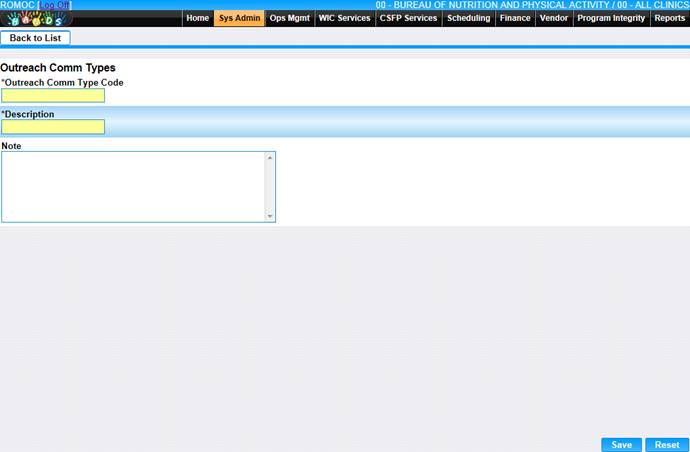The image size is (690, 452).
Task: Click the Note scrollbar down arrow
Action: pos(270,216)
